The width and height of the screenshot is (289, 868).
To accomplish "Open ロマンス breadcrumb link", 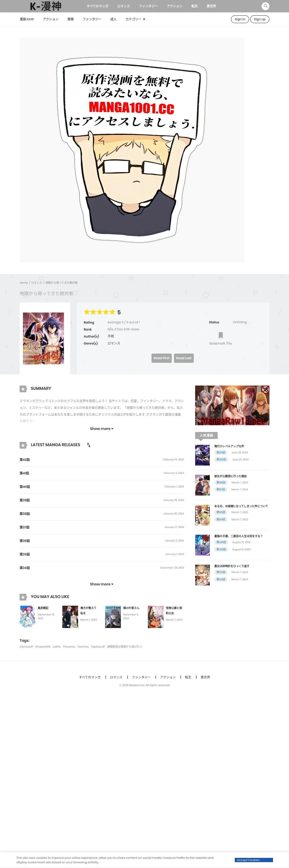I will [x=37, y=283].
